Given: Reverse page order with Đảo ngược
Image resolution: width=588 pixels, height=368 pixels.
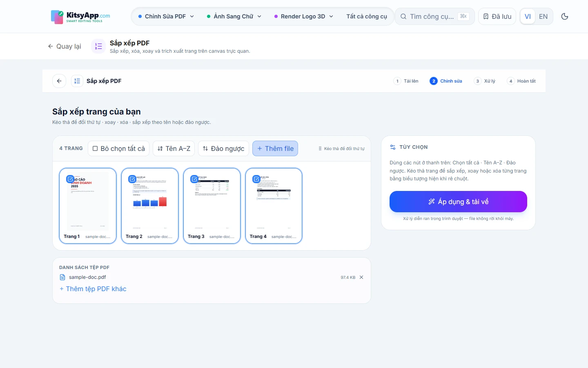Looking at the screenshot, I should [223, 148].
